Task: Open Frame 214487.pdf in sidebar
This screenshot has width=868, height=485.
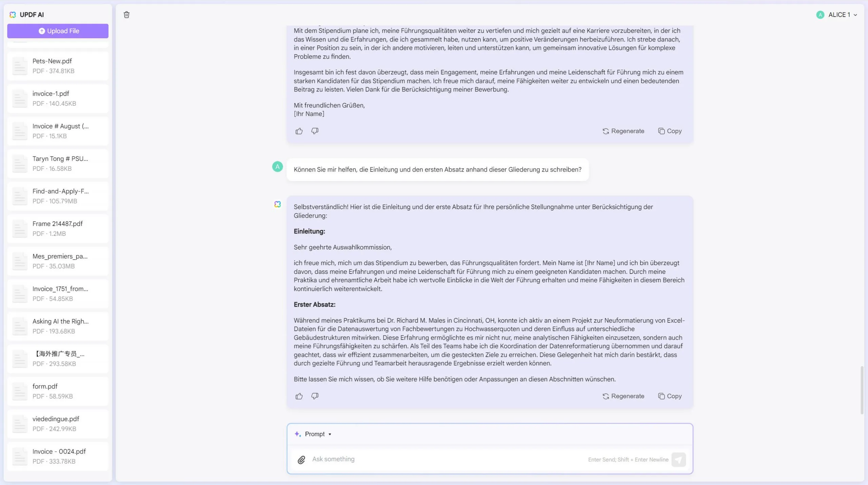Action: click(58, 228)
